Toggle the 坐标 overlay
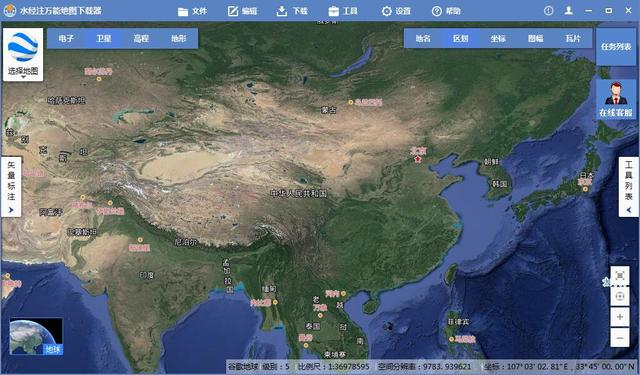 click(x=498, y=38)
